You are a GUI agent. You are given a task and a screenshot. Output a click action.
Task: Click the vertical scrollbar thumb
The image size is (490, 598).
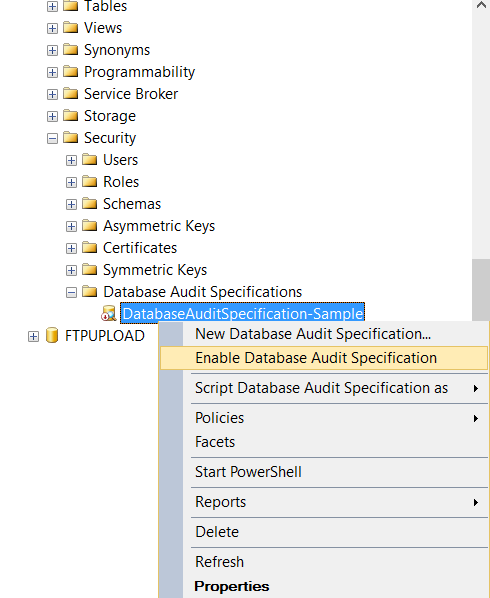tap(481, 290)
